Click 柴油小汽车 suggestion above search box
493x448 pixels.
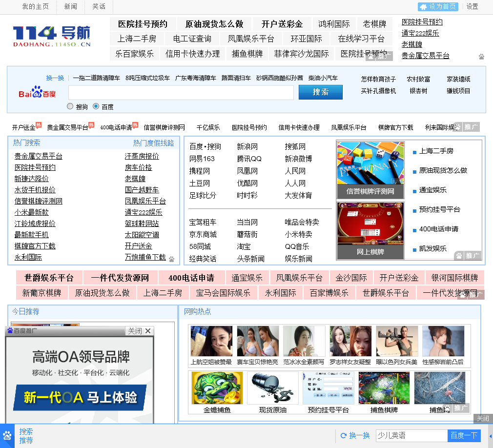coord(323,78)
